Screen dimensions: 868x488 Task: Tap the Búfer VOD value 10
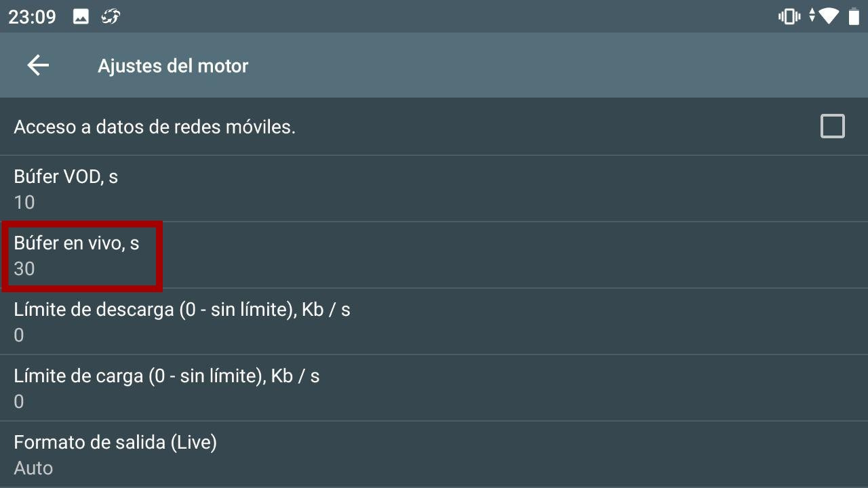coord(24,203)
